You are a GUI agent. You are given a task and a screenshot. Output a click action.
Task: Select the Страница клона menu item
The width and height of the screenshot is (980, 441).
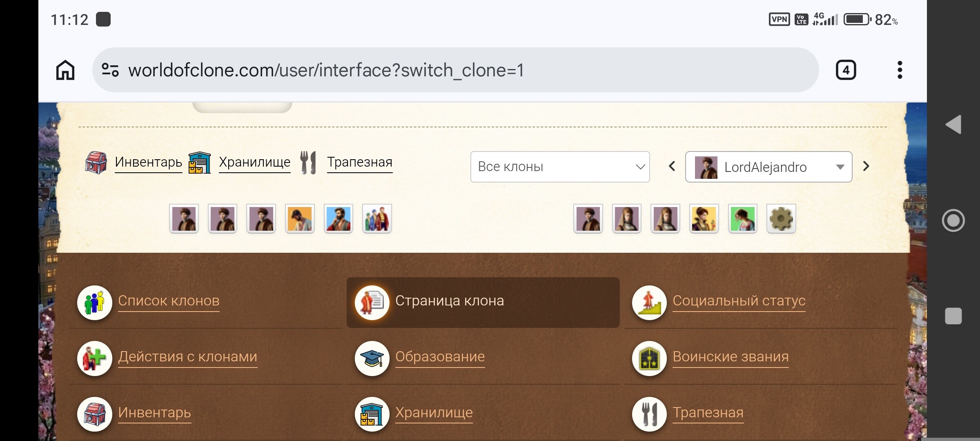pyautogui.click(x=483, y=302)
